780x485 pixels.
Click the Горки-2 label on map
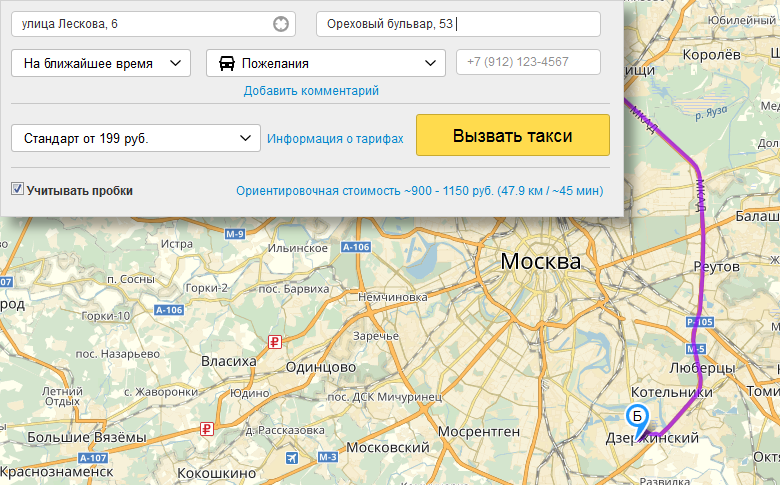coord(206,288)
